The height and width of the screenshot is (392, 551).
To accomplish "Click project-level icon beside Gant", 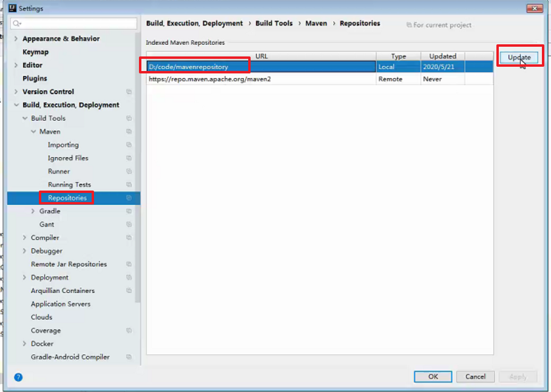I will pyautogui.click(x=129, y=224).
